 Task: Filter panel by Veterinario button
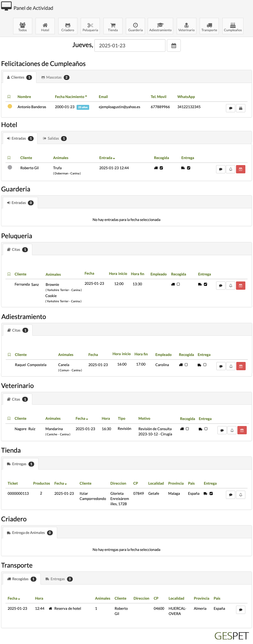(x=186, y=26)
